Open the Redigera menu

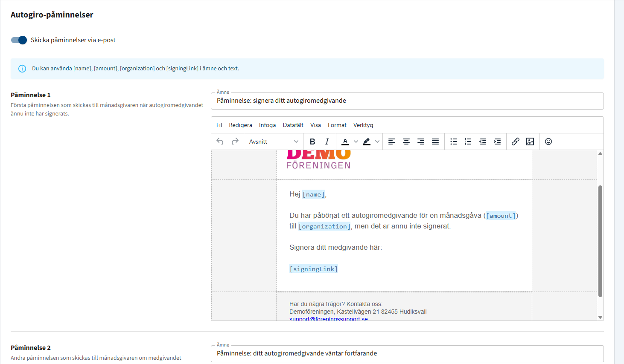coord(241,125)
